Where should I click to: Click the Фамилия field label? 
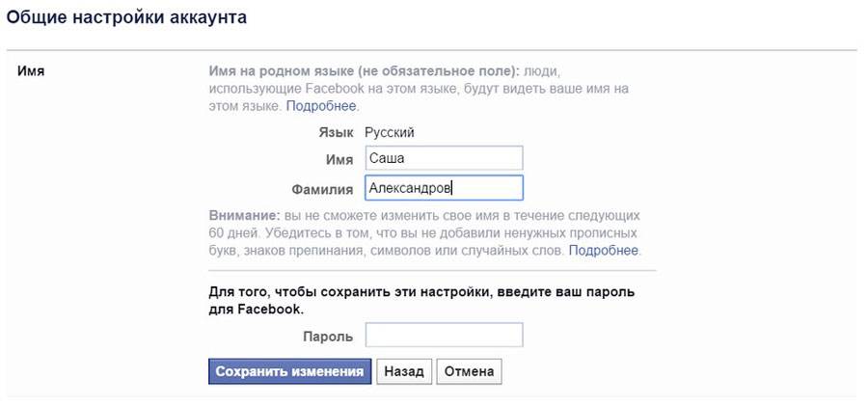(x=321, y=189)
